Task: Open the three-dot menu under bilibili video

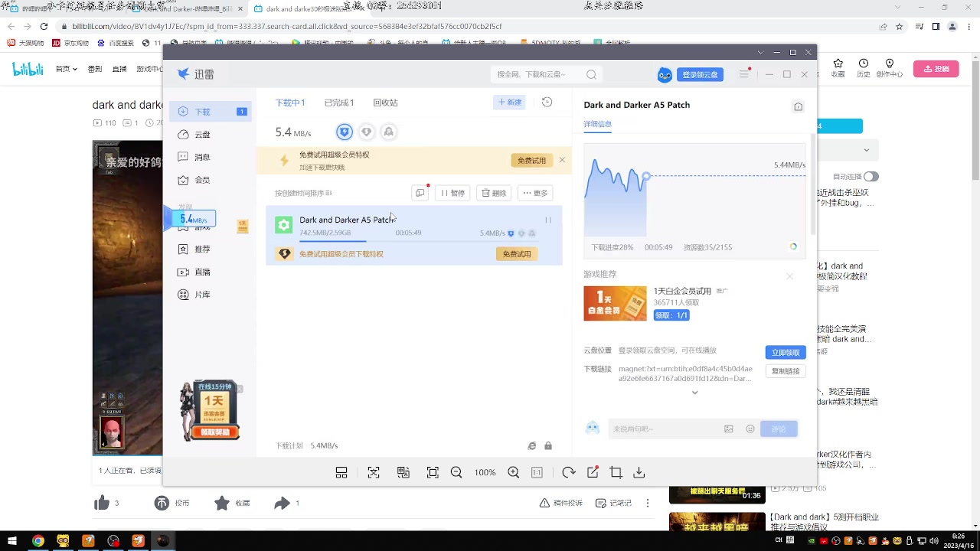Action: [648, 504]
